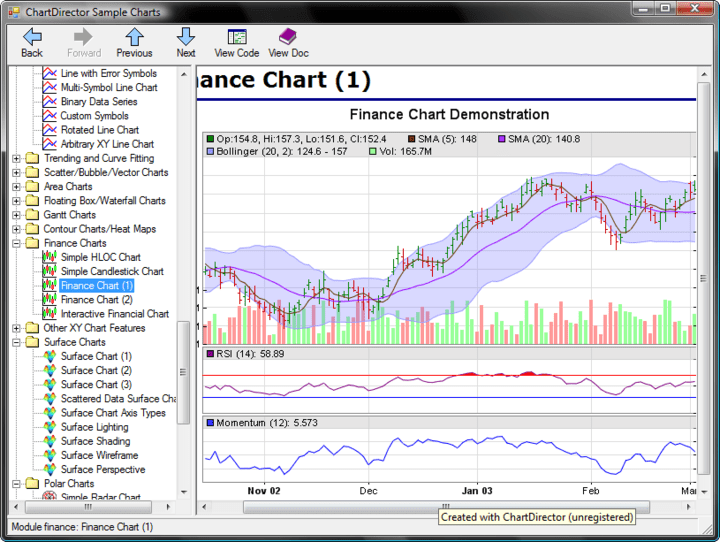Select the Gantt Charts folder label
This screenshot has width=720, height=542.
tap(70, 215)
